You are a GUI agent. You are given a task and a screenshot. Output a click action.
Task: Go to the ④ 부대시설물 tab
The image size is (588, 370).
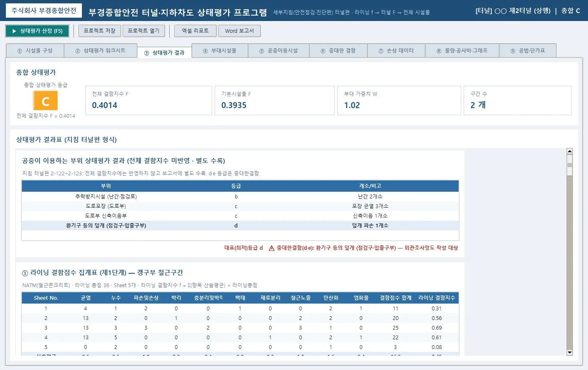coord(220,50)
